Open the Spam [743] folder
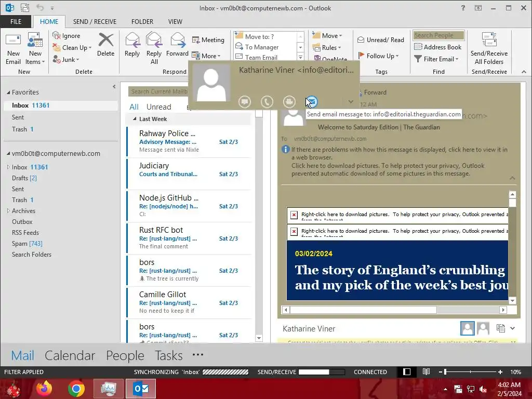Image resolution: width=532 pixels, height=399 pixels. (x=27, y=244)
